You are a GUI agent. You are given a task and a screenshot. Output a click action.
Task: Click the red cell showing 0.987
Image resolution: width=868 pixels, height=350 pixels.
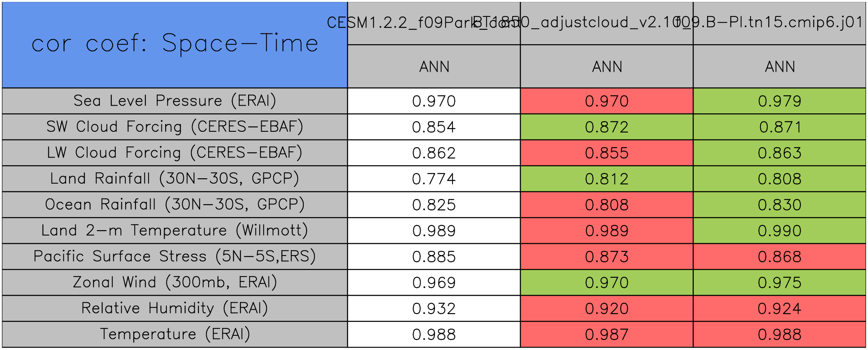pyautogui.click(x=607, y=334)
